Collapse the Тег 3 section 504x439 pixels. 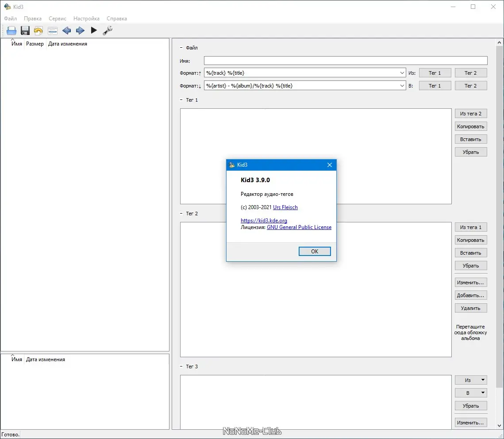click(181, 366)
